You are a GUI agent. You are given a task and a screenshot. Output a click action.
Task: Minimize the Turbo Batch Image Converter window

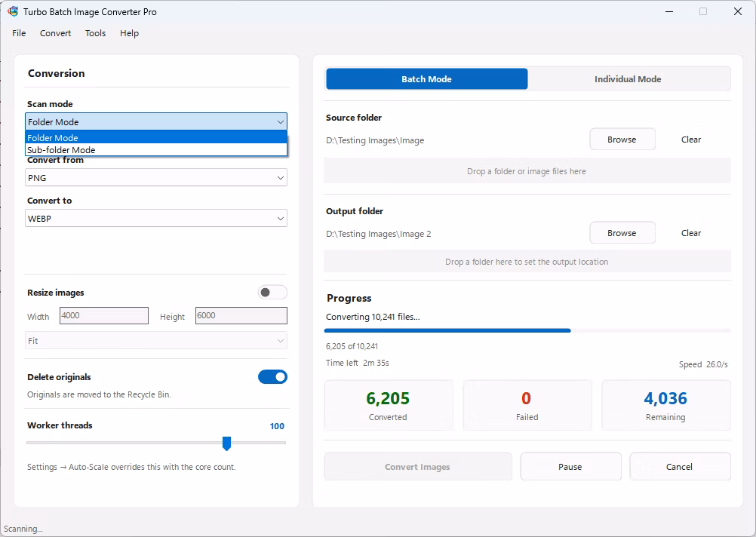tap(669, 11)
